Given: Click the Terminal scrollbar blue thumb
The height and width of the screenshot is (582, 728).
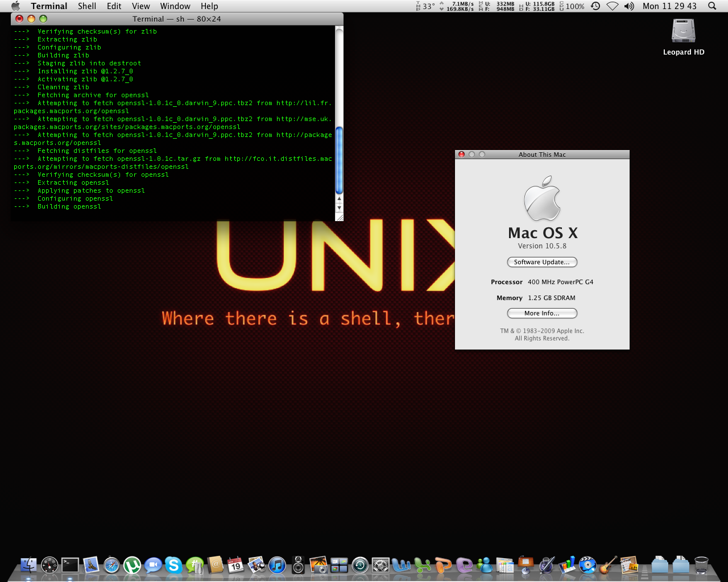Looking at the screenshot, I should pyautogui.click(x=339, y=160).
